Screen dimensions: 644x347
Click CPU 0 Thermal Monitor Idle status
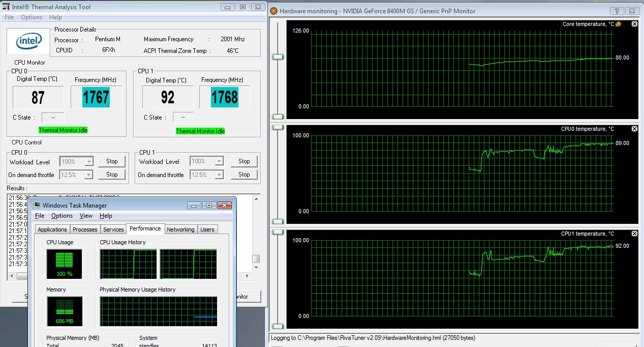point(63,130)
